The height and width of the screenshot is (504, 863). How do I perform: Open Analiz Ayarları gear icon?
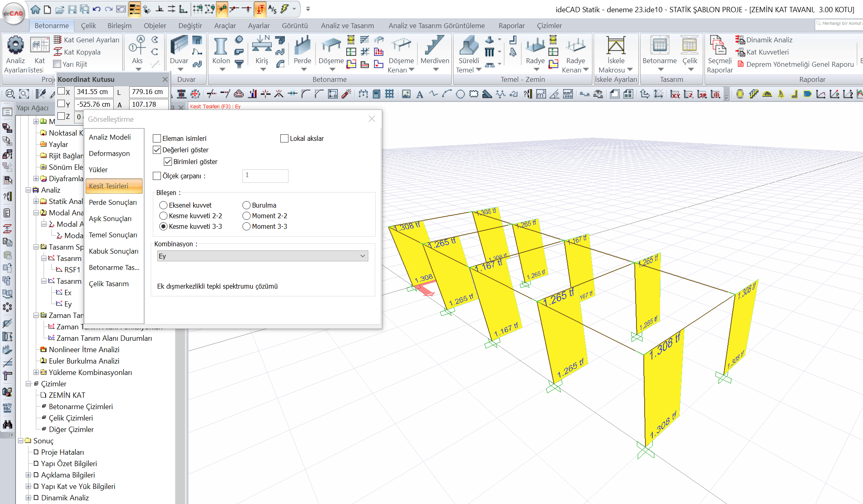pos(15,46)
